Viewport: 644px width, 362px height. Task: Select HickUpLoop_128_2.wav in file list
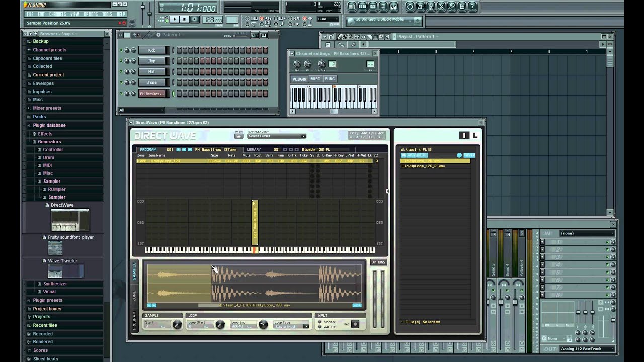pos(423,166)
